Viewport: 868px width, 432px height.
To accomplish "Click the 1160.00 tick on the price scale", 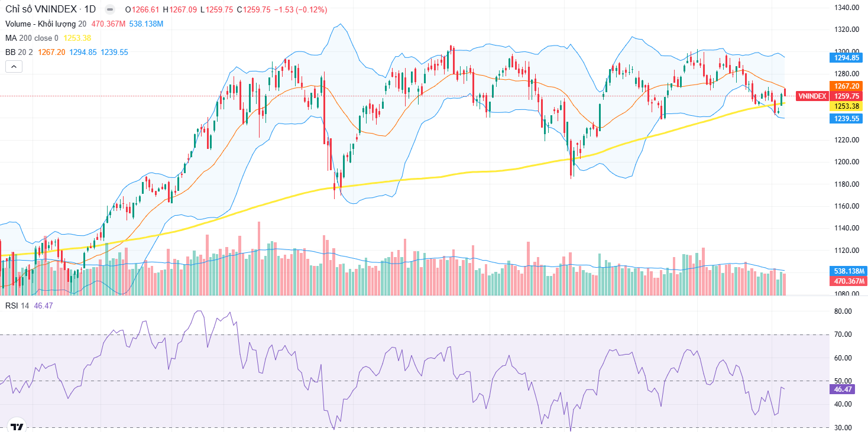I will (846, 206).
